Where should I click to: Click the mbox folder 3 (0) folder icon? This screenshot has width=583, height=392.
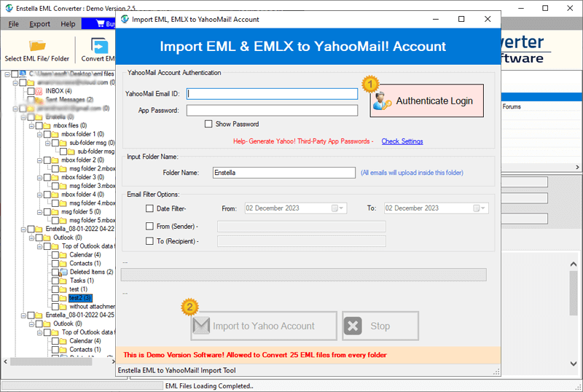[x=55, y=177]
